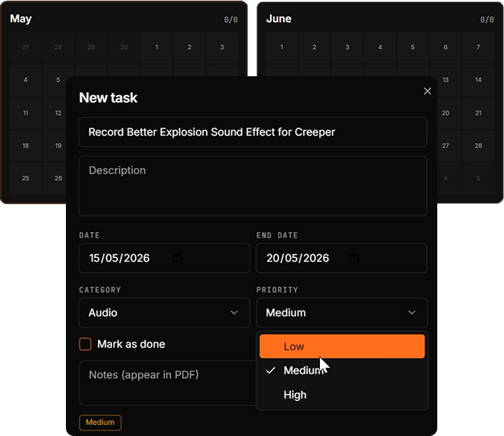Click the June 0/0 task counter
This screenshot has height=436, width=504.
487,19
